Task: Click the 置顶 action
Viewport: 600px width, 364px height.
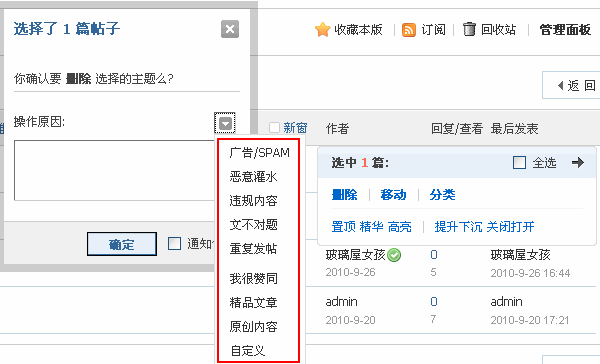Action: pyautogui.click(x=344, y=227)
